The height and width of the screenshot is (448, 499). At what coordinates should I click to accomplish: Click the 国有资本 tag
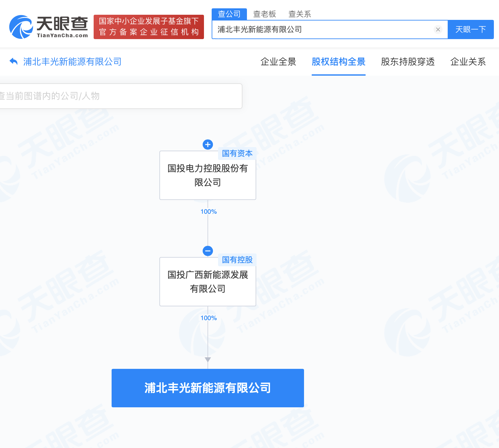tap(237, 153)
